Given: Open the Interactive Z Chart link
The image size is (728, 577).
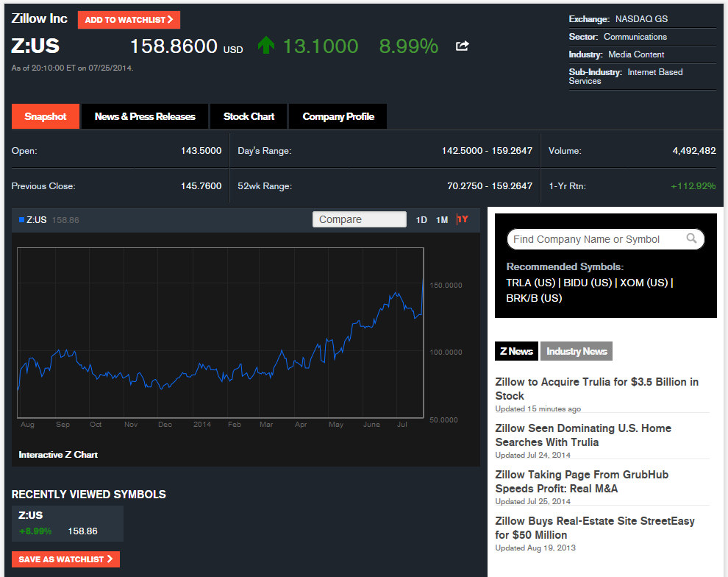Looking at the screenshot, I should [x=58, y=454].
